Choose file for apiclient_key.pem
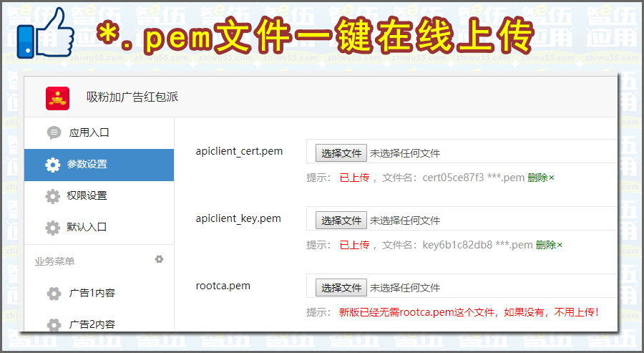644x353 pixels. (x=341, y=221)
